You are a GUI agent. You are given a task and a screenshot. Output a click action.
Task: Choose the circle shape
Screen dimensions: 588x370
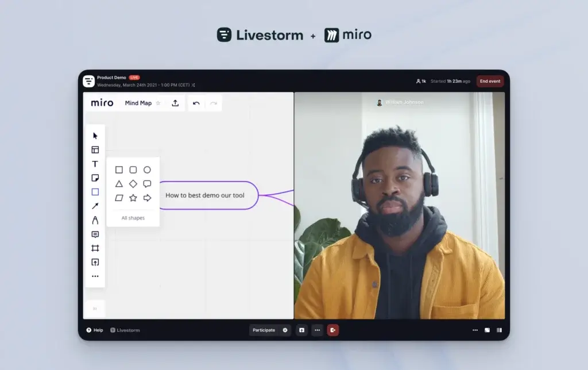[x=147, y=170]
